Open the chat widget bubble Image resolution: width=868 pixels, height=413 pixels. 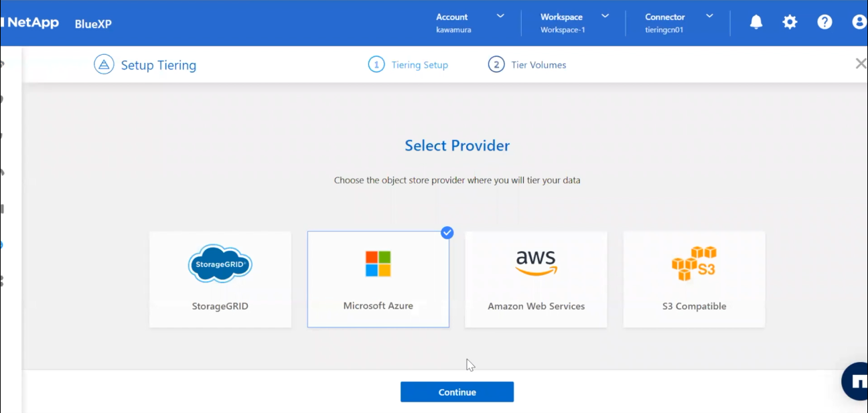pyautogui.click(x=855, y=382)
